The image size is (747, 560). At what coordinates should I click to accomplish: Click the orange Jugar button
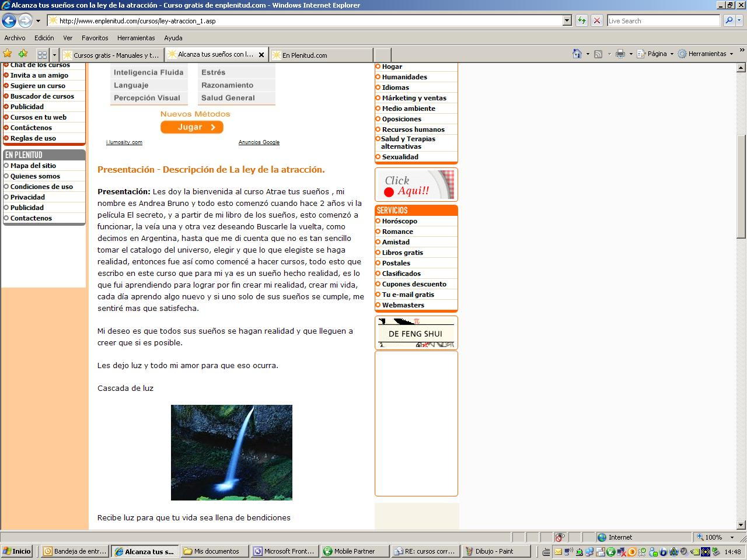[x=192, y=127]
